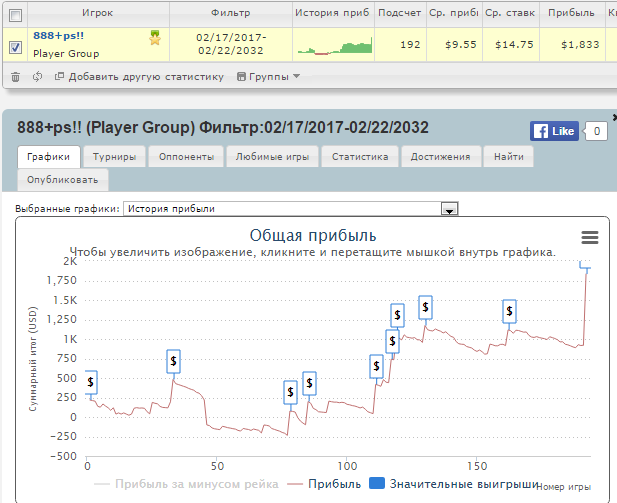Image resolution: width=617 pixels, height=503 pixels.
Task: Open the Найти tab
Action: 509,157
